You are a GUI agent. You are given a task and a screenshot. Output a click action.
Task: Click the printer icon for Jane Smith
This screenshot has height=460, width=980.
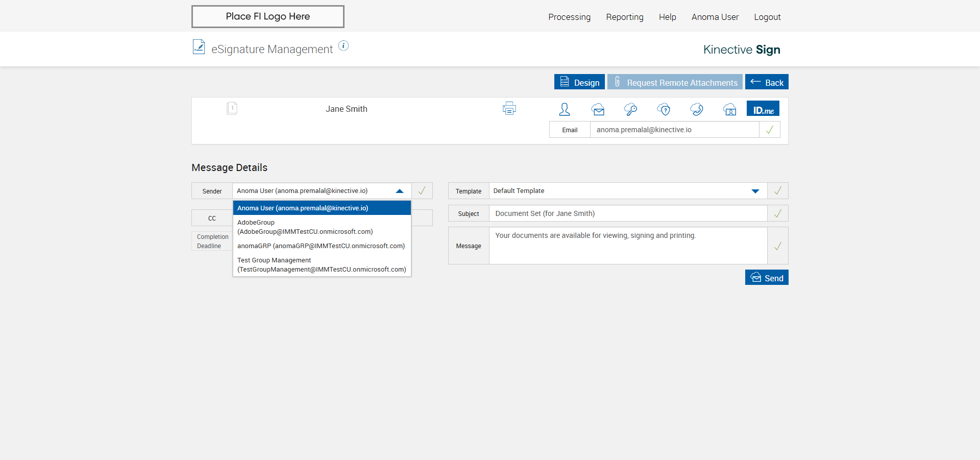509,109
